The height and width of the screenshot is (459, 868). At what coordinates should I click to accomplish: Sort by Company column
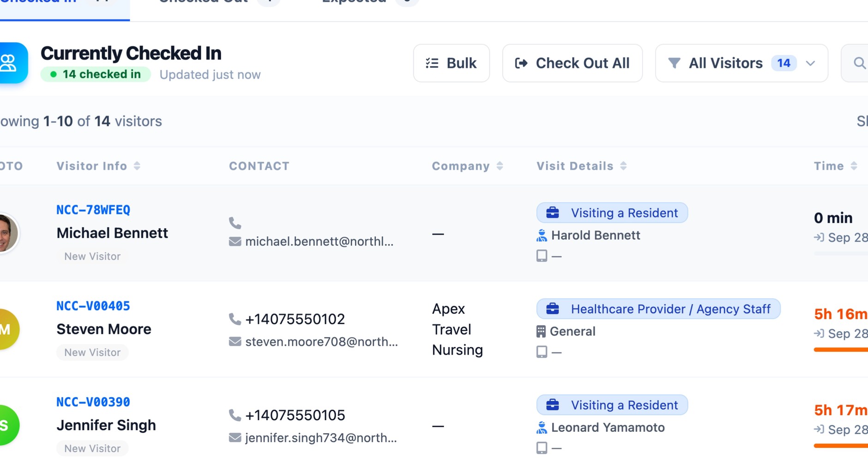pos(467,166)
